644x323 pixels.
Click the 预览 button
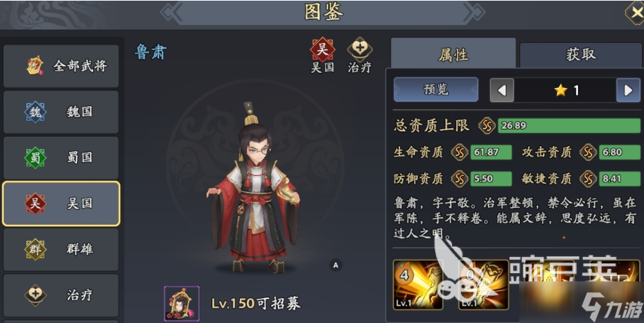(x=436, y=89)
